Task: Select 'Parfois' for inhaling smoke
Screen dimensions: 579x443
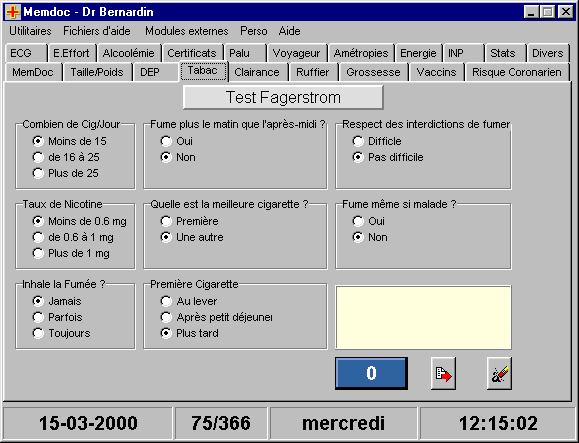Action: [x=58, y=317]
